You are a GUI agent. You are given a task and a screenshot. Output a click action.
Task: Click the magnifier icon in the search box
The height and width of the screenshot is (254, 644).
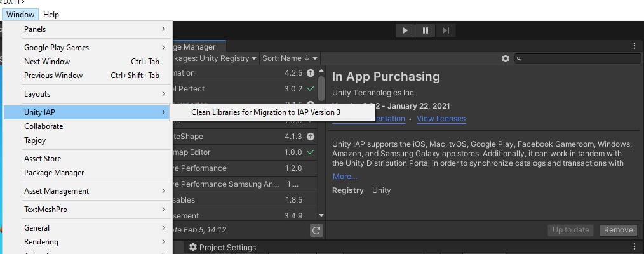click(x=519, y=58)
